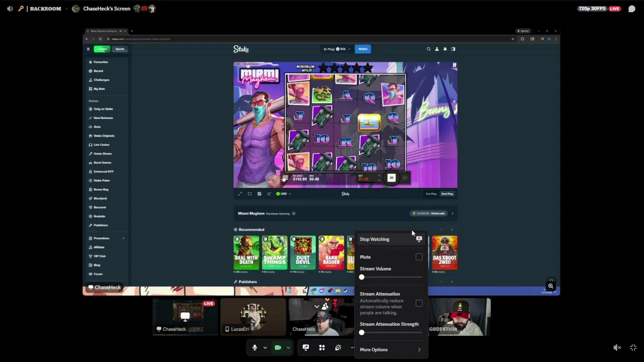The height and width of the screenshot is (362, 644).
Task: Show next recommended games with the right arrow
Action: (452, 230)
